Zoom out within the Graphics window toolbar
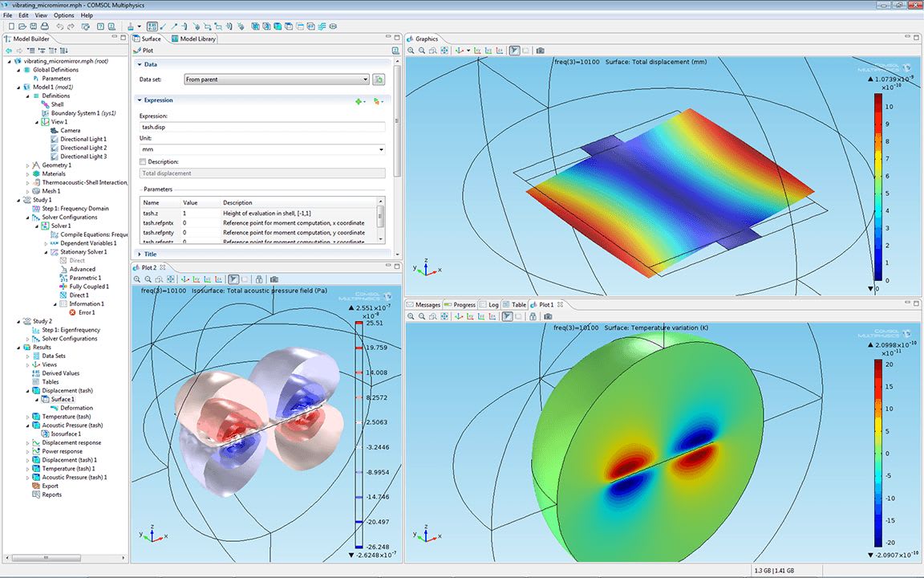This screenshot has width=924, height=578. 422,51
